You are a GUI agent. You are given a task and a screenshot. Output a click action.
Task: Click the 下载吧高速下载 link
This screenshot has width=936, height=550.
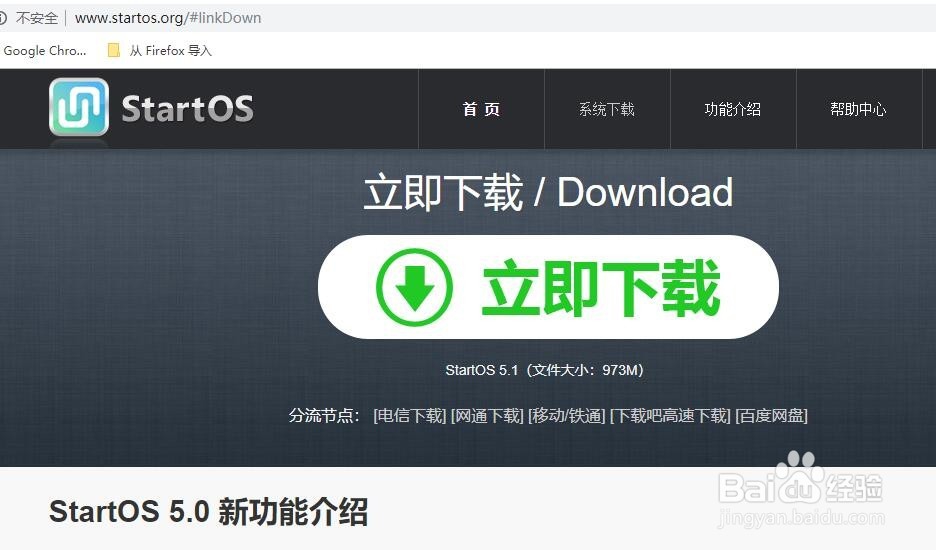[x=670, y=416]
